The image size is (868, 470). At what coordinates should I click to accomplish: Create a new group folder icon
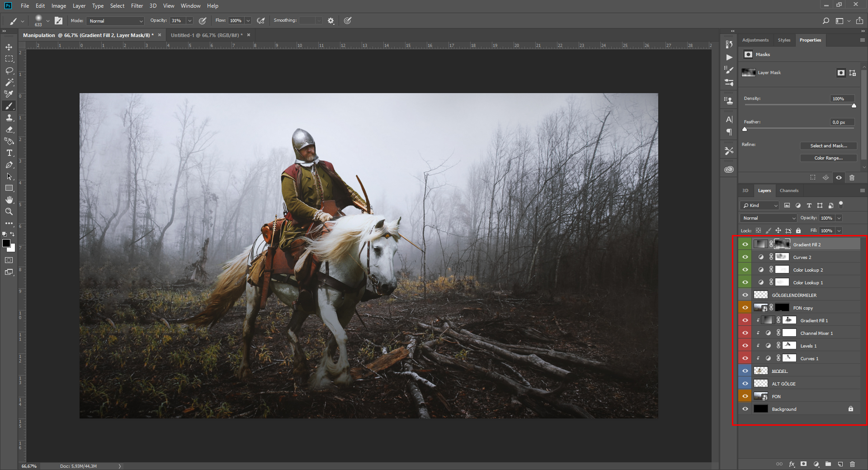[828, 464]
